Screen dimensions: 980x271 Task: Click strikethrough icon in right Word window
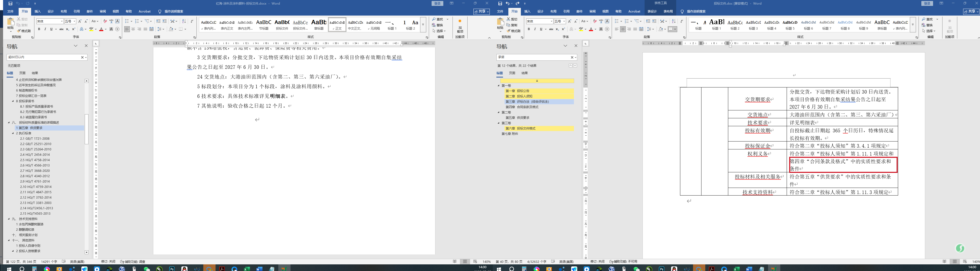coord(551,29)
